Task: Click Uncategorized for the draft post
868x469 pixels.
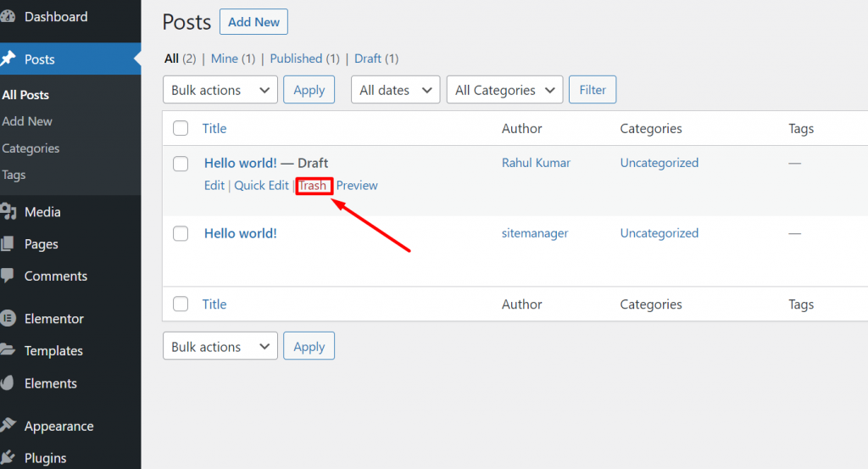Action: pos(659,163)
